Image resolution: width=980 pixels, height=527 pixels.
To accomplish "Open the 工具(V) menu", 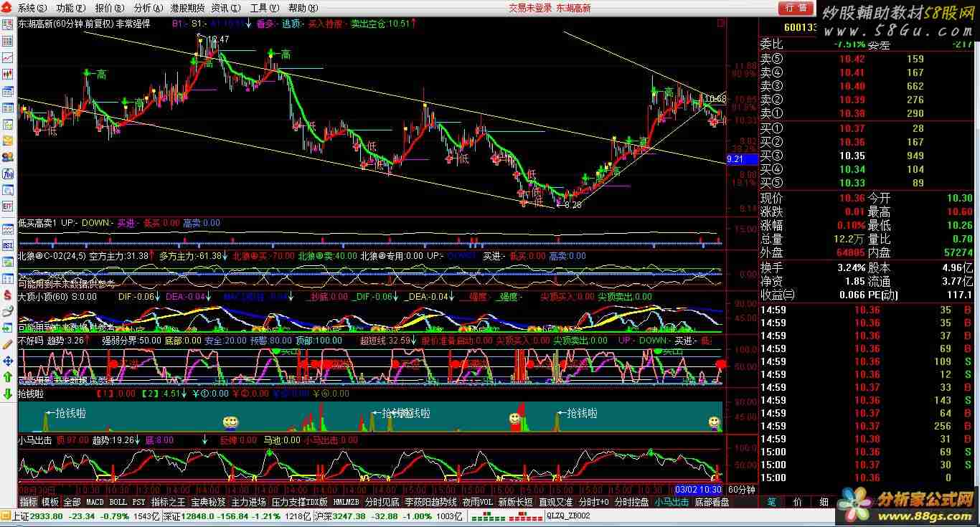I will [x=264, y=8].
